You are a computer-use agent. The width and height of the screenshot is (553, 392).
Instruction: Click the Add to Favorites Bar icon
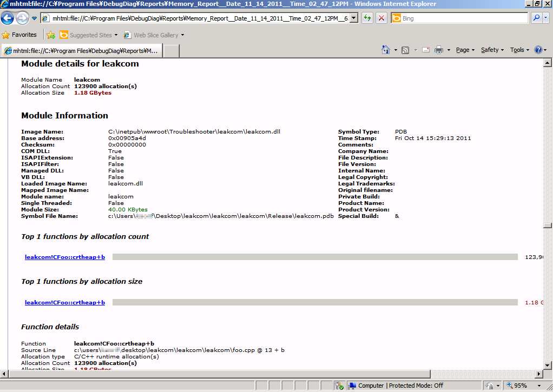(x=51, y=35)
